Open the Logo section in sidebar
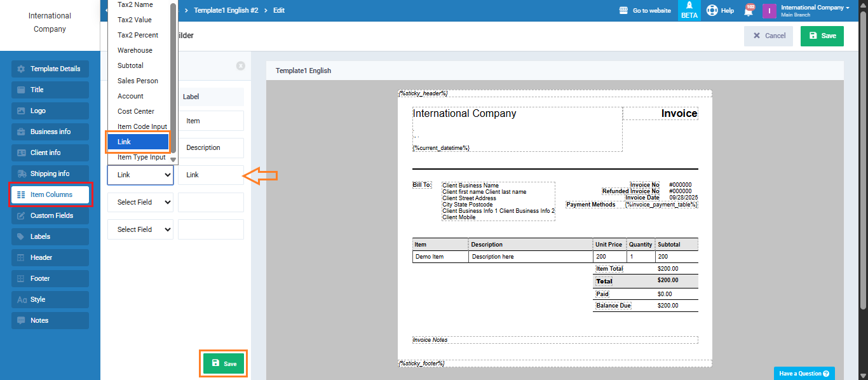The width and height of the screenshot is (868, 380). pos(50,111)
